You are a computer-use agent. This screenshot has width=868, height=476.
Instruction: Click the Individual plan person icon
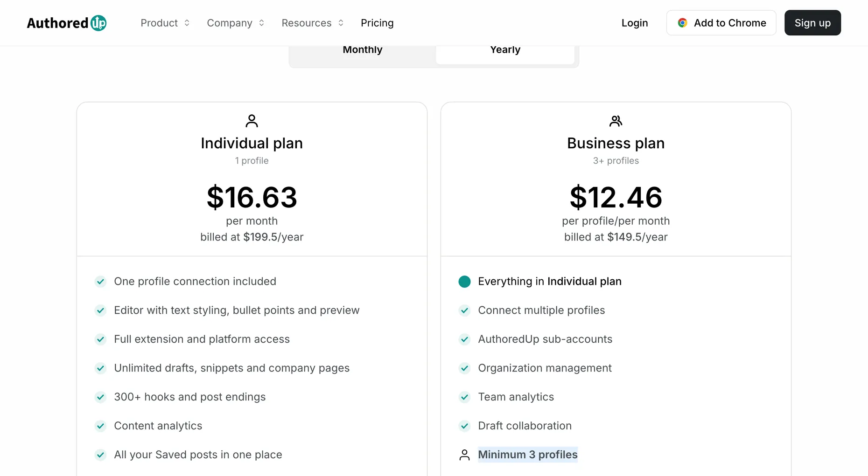coord(252,121)
